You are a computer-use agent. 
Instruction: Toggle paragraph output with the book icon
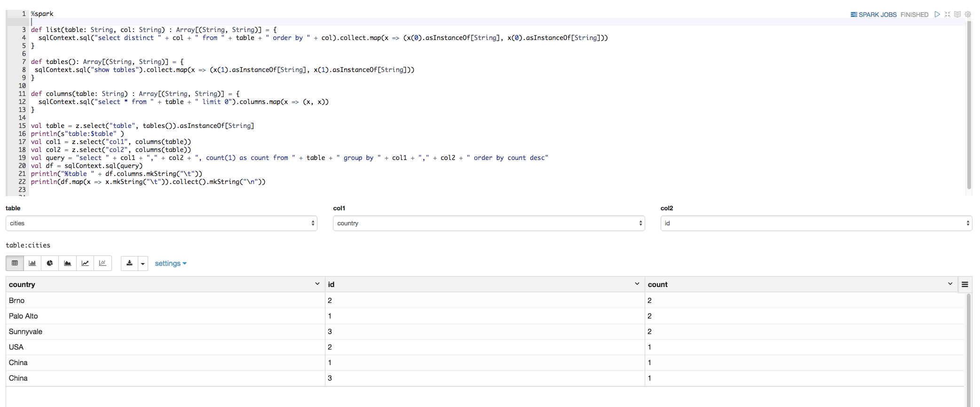(x=957, y=15)
